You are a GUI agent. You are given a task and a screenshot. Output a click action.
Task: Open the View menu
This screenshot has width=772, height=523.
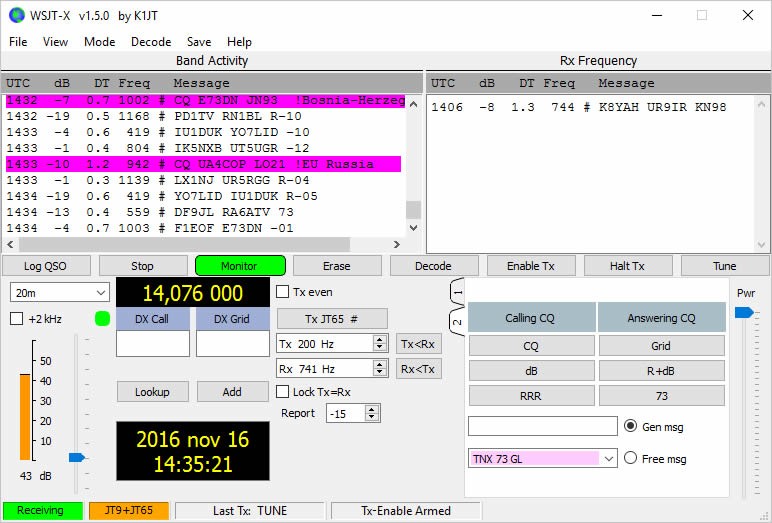point(55,42)
